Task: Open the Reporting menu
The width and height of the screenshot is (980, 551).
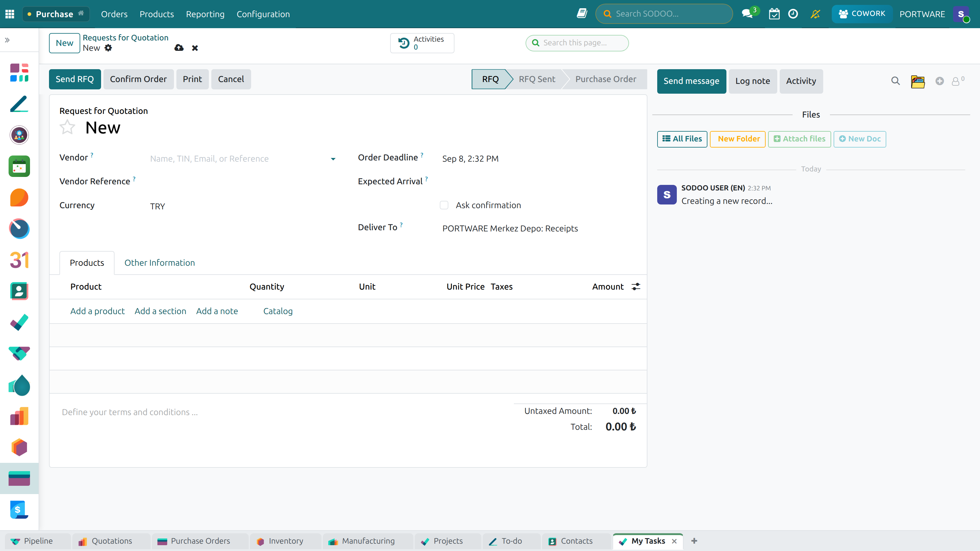Action: pos(205,14)
